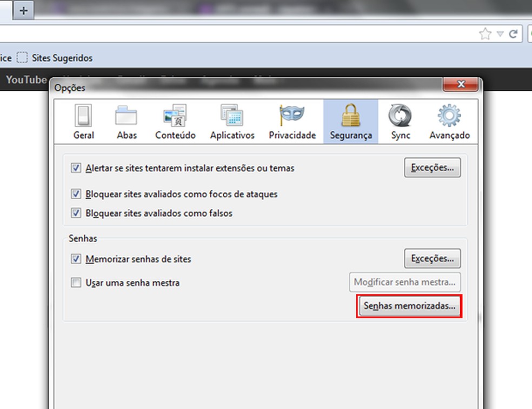Disable alerts about extension installations
Screen dimensions: 532x409
coord(76,168)
